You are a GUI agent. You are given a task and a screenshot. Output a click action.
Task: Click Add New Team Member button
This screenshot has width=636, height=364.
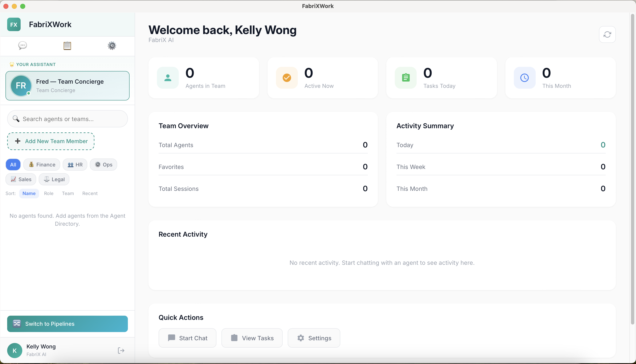click(x=51, y=141)
